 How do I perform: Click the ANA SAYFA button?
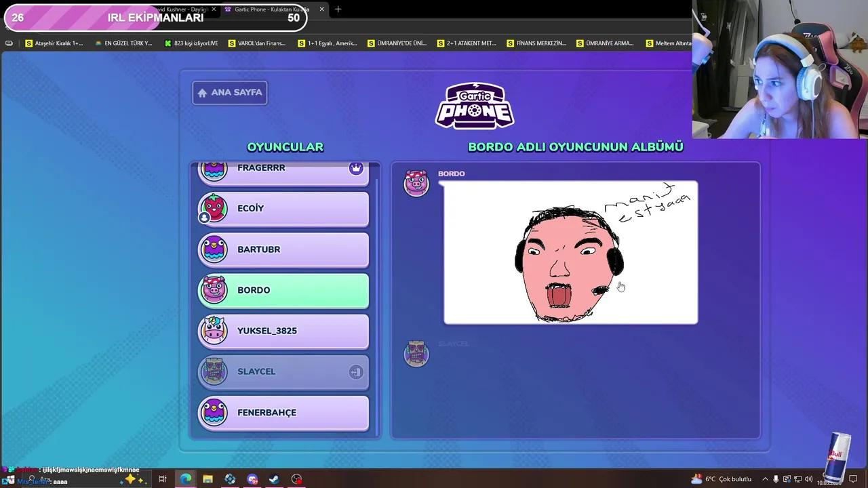point(229,92)
